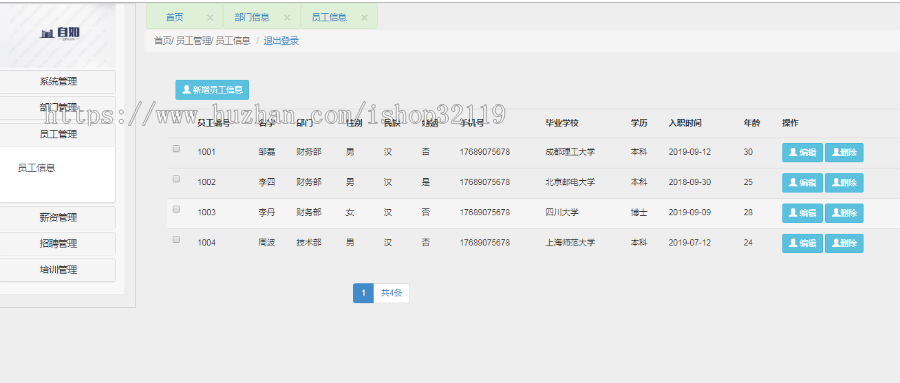Viewport: 900px width, 383px height.
Task: Check the box for employee 1004
Action: tap(176, 239)
